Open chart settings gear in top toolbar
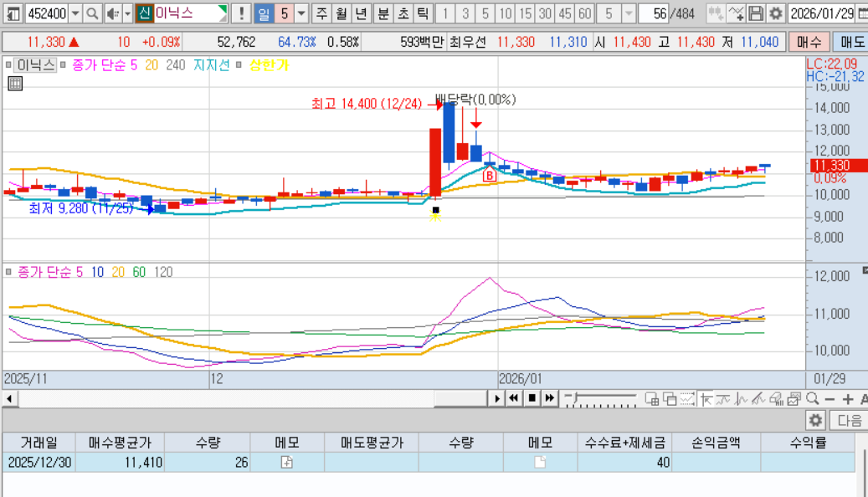 pyautogui.click(x=776, y=13)
